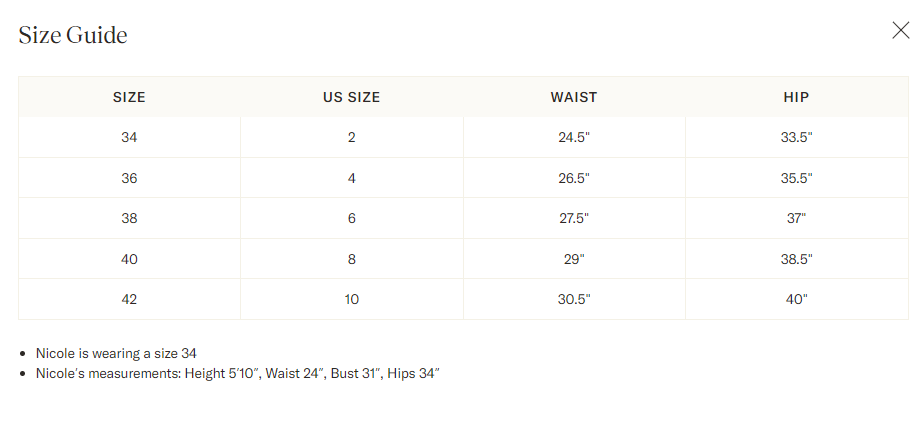Close the Size Guide dialog
The width and height of the screenshot is (917, 426).
901,30
